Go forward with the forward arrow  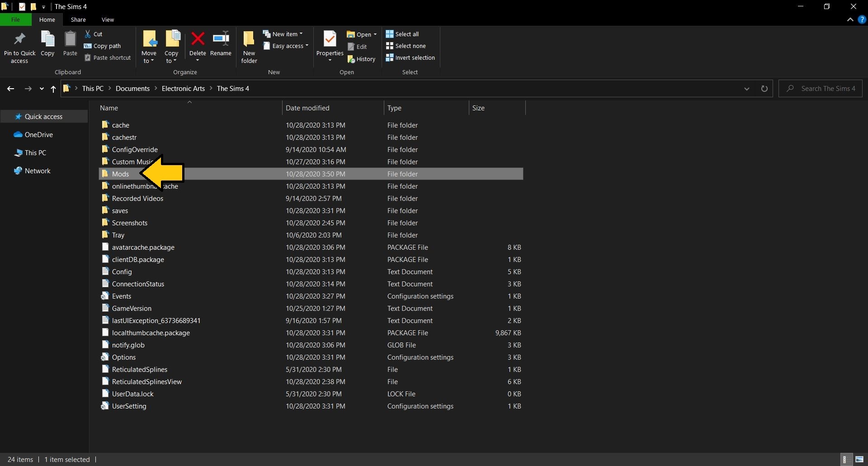pos(28,89)
